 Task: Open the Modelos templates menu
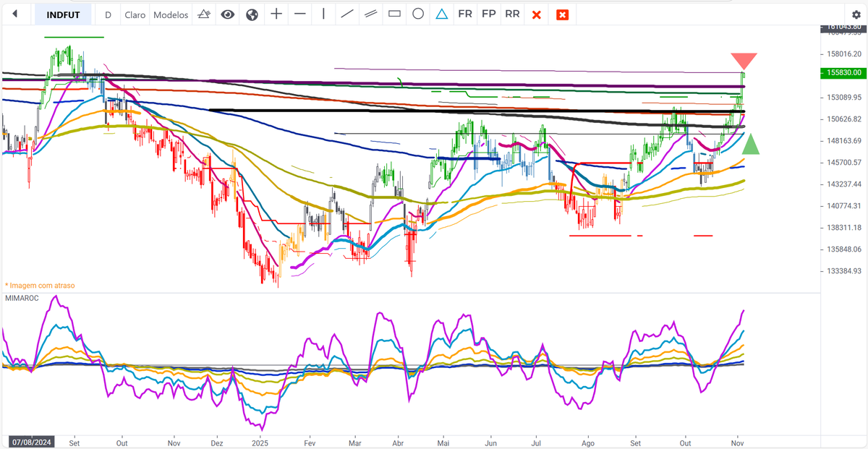[x=171, y=14]
